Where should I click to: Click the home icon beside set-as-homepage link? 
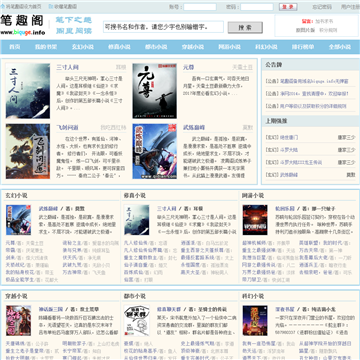2,7
